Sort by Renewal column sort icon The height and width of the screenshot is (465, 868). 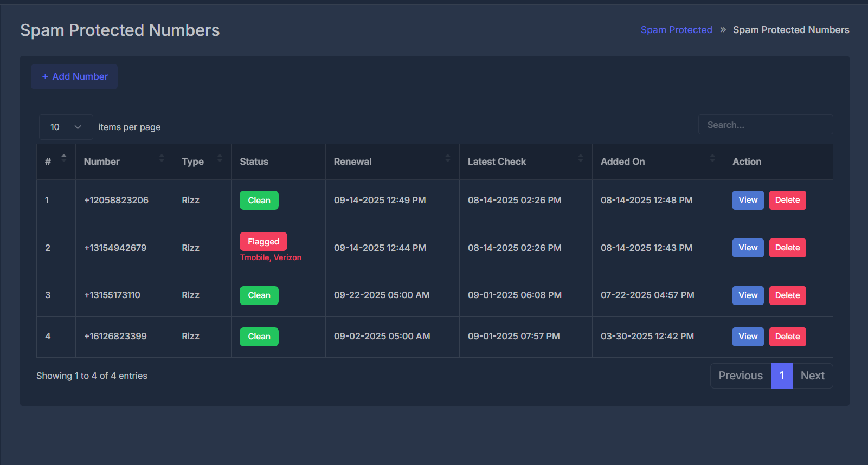(x=448, y=158)
